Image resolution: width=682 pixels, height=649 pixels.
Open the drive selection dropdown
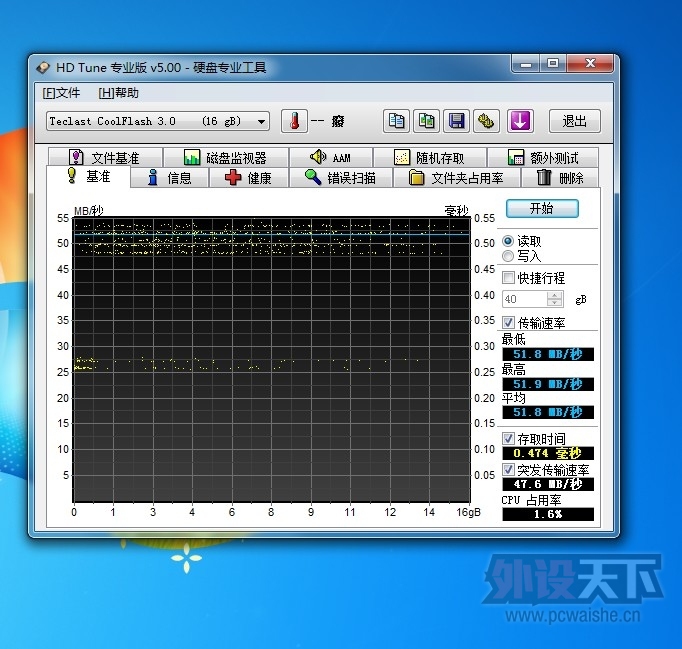point(158,121)
